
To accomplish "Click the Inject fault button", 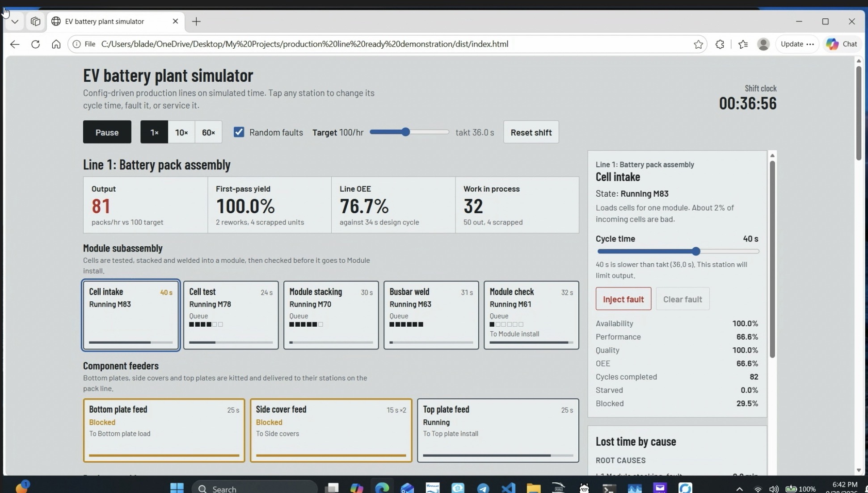I will (x=623, y=299).
